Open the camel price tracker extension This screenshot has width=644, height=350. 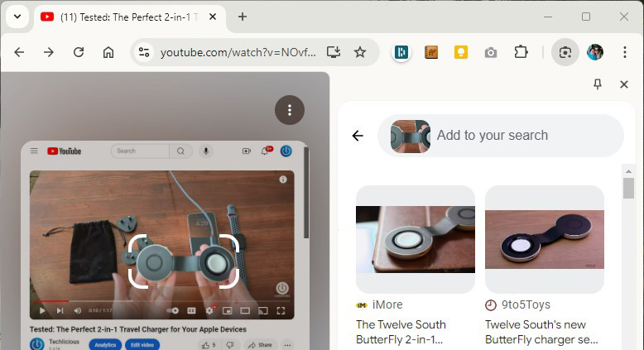pyautogui.click(x=430, y=52)
